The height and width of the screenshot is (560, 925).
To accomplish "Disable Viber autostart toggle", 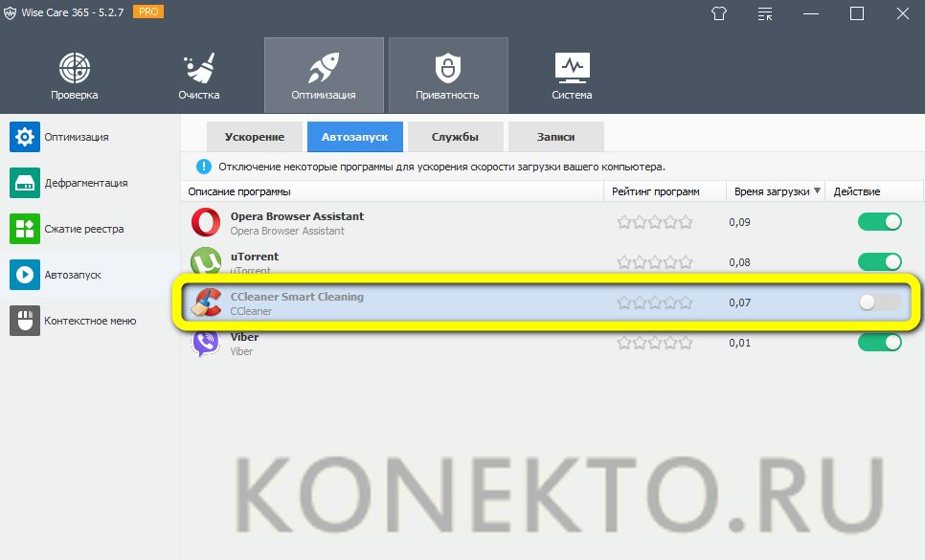I will coord(880,343).
